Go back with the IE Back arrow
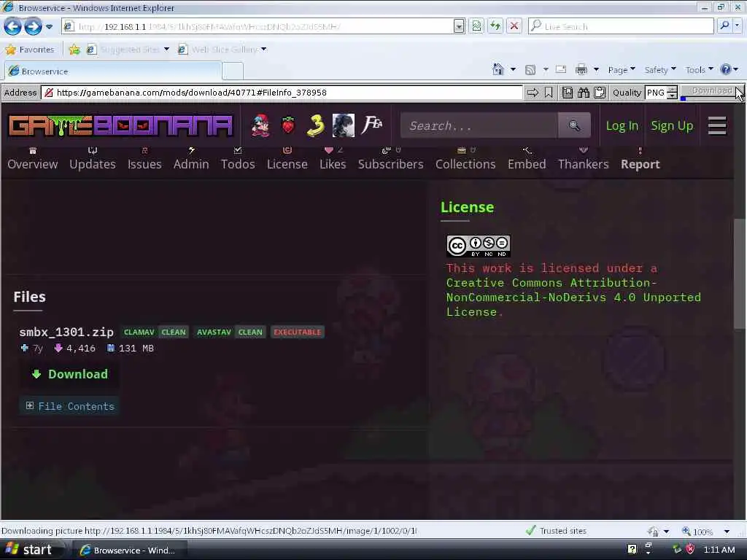 tap(13, 27)
